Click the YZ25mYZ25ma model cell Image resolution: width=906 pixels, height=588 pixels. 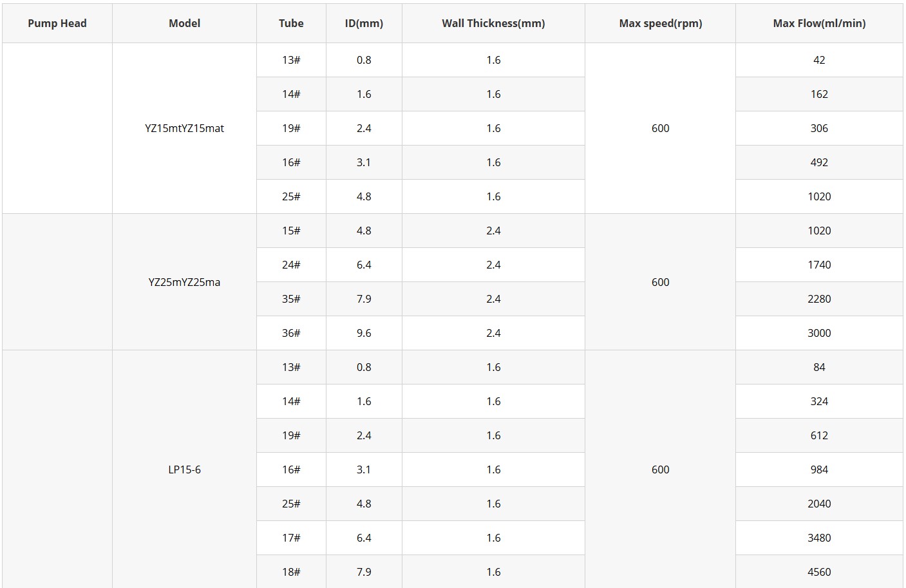pyautogui.click(x=184, y=282)
